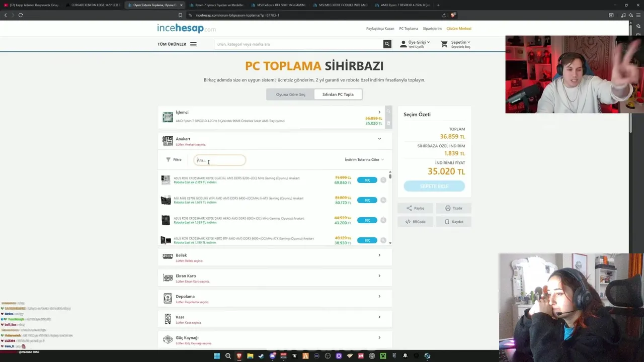Click the MSI MEG X870E GODLIKE thumbnail
644x362 pixels.
pos(166,200)
